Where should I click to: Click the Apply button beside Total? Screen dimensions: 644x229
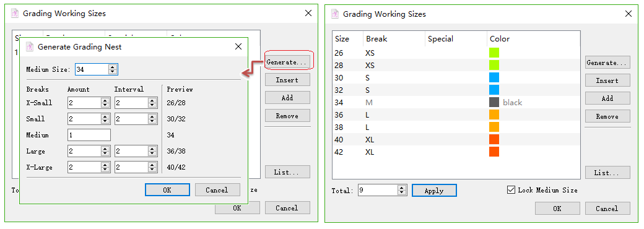click(434, 191)
